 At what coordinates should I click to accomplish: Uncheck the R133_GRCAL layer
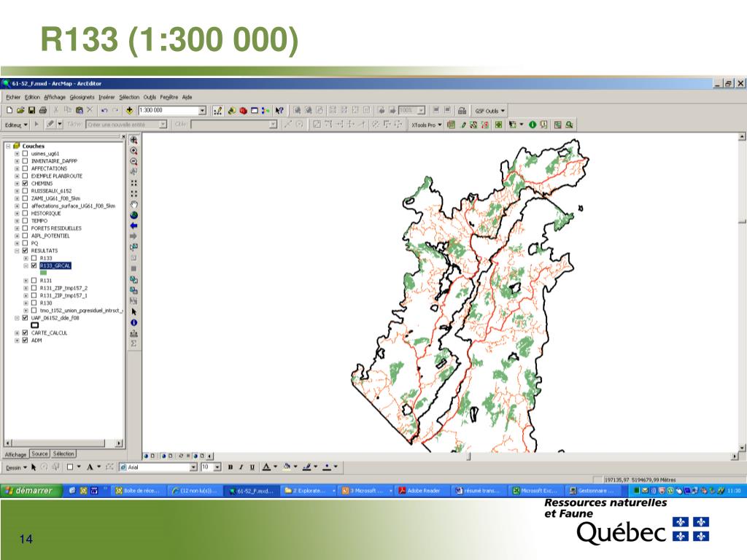point(34,265)
